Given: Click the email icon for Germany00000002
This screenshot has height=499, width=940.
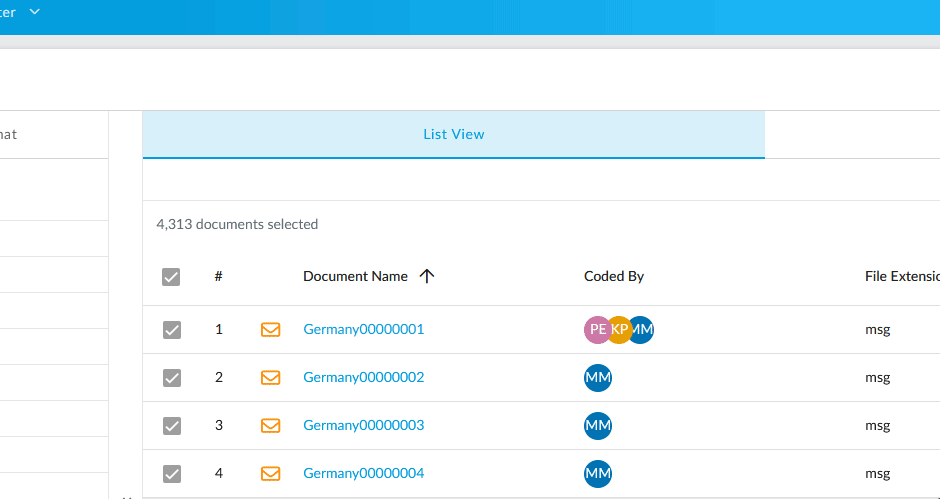Looking at the screenshot, I should coord(270,377).
